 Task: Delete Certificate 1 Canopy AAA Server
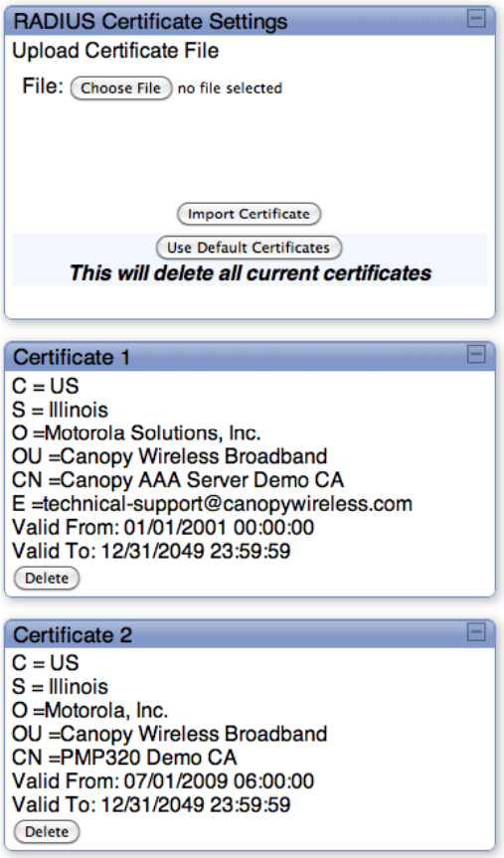47,579
